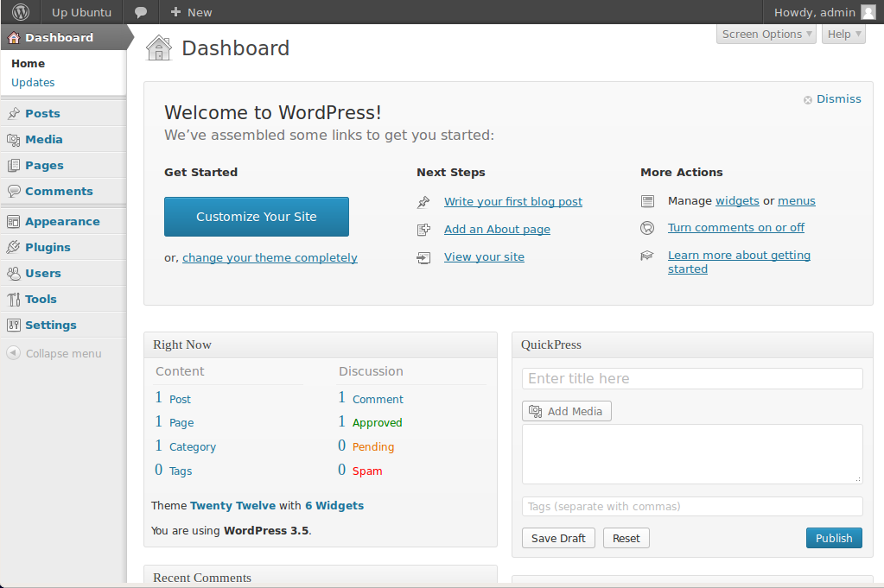Click Turn comments on or off link
Image resolution: width=884 pixels, height=588 pixels.
tap(736, 228)
